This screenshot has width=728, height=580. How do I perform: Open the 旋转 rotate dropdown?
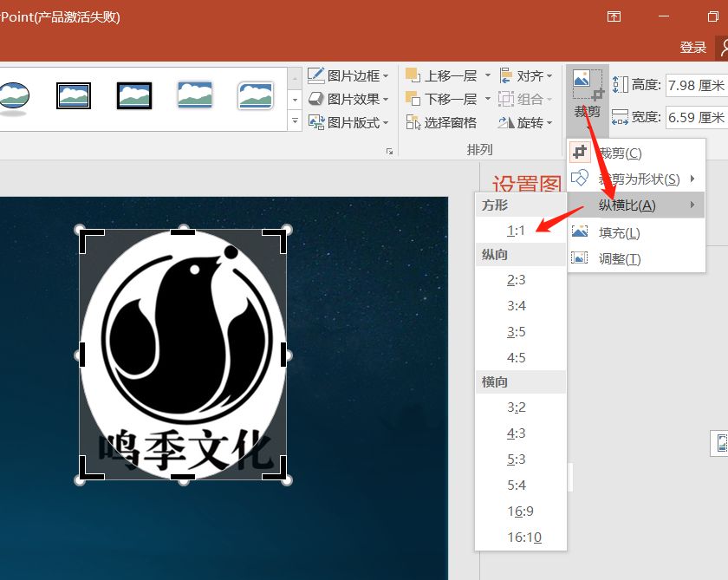(525, 122)
